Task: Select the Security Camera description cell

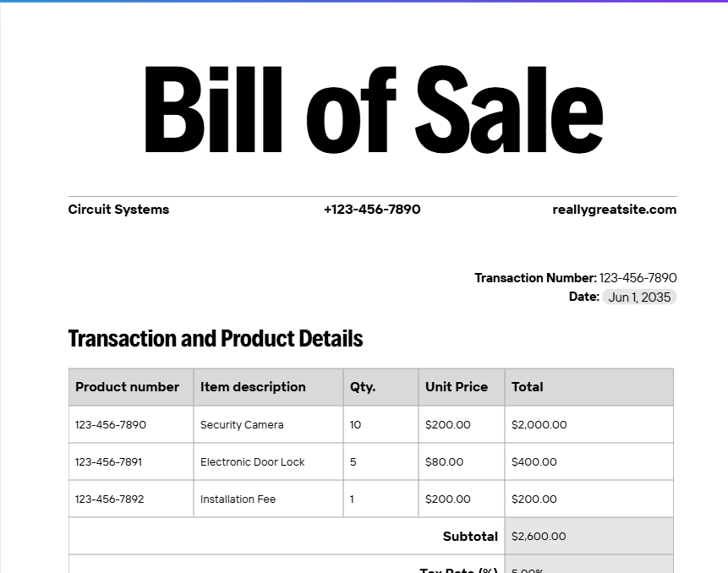Action: 268,424
